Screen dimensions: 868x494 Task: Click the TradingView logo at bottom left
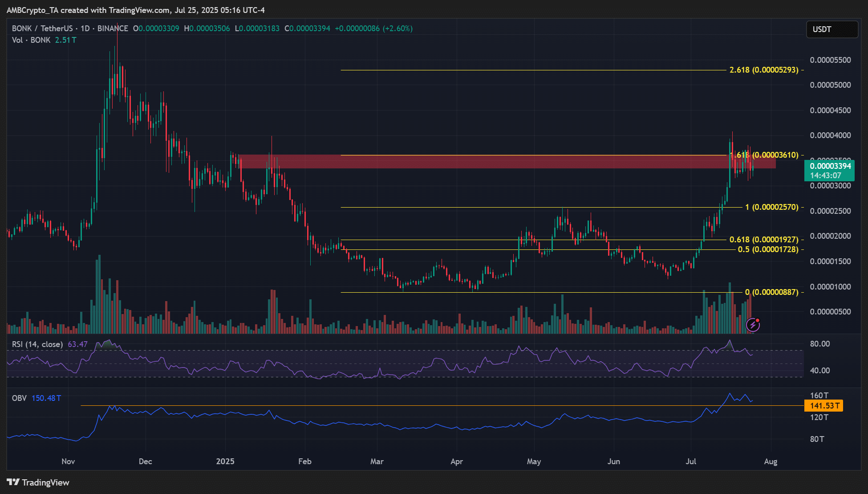[38, 482]
